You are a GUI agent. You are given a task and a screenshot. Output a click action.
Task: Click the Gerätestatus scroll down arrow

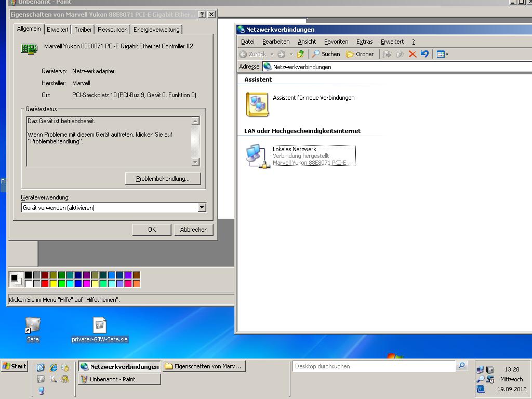pos(195,162)
